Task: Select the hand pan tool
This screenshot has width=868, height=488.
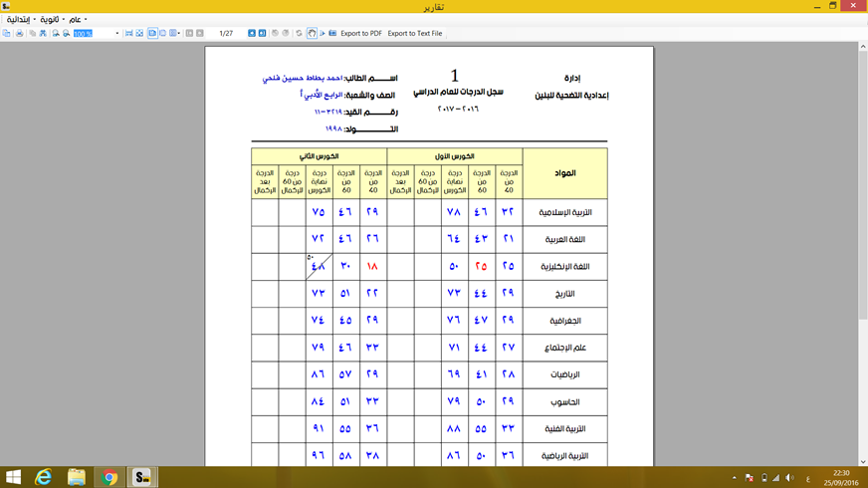Action: [312, 34]
